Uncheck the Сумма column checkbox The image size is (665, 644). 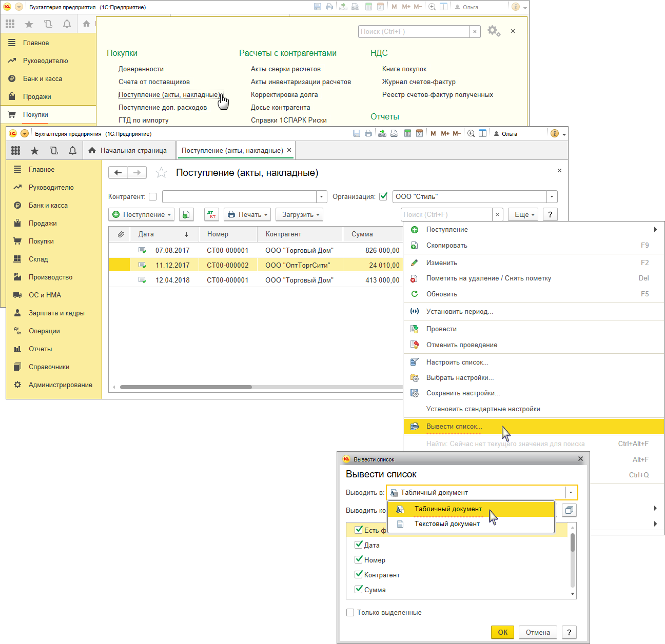coord(359,590)
